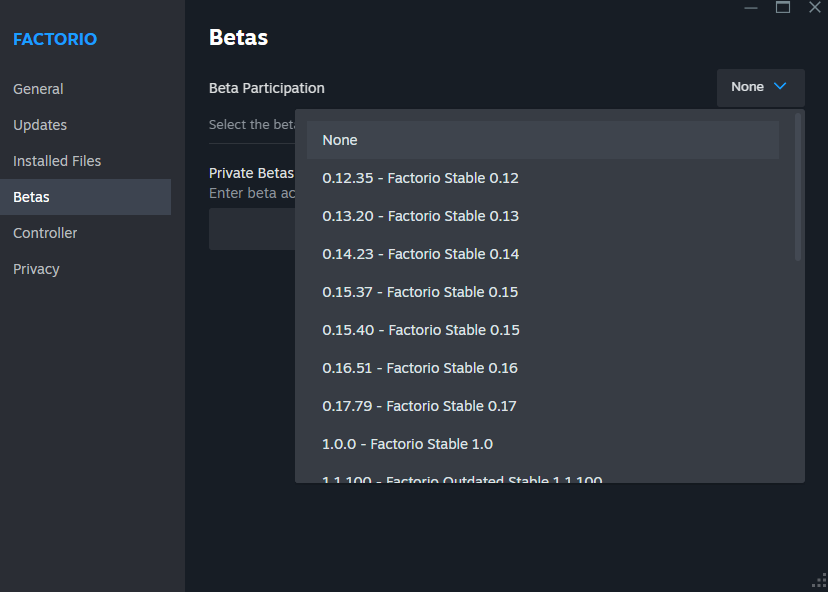Choose the None option in dropdown list

click(x=543, y=140)
